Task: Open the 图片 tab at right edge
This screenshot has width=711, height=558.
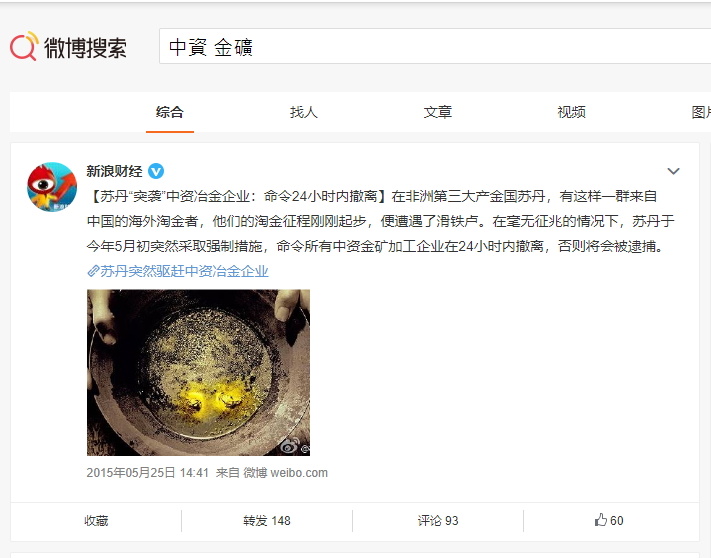Action: click(x=701, y=112)
